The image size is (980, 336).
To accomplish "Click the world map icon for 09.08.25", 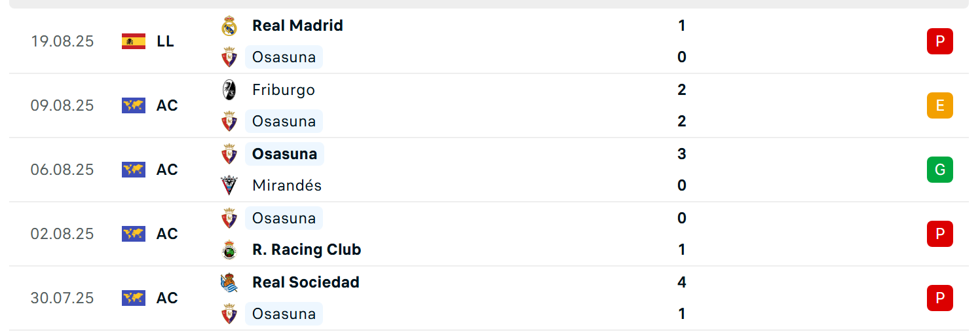I will tap(134, 105).
